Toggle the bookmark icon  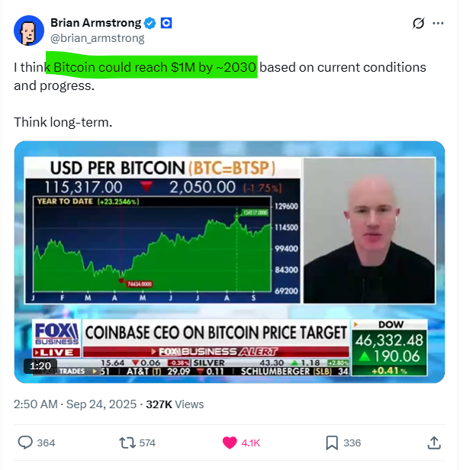[332, 443]
